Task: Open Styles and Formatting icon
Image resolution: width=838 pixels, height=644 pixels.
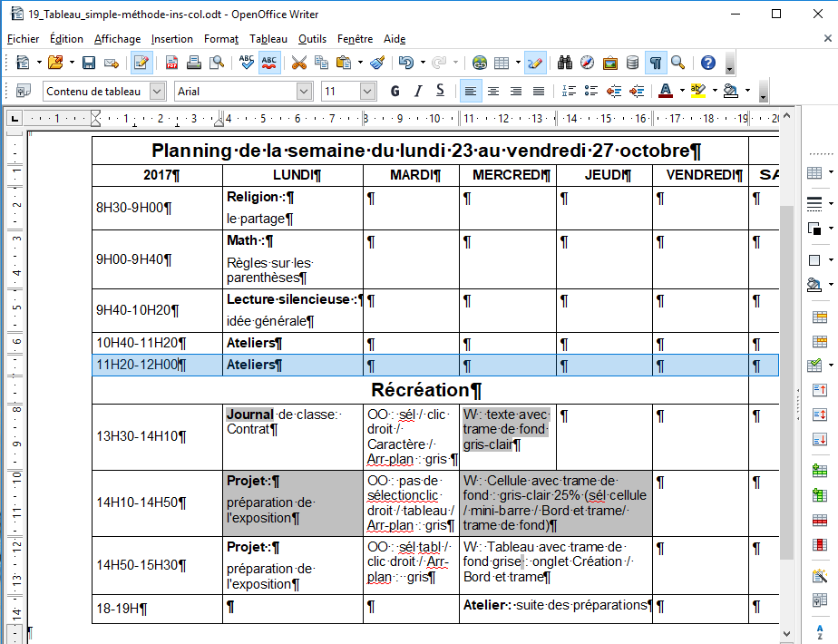Action: (23, 91)
